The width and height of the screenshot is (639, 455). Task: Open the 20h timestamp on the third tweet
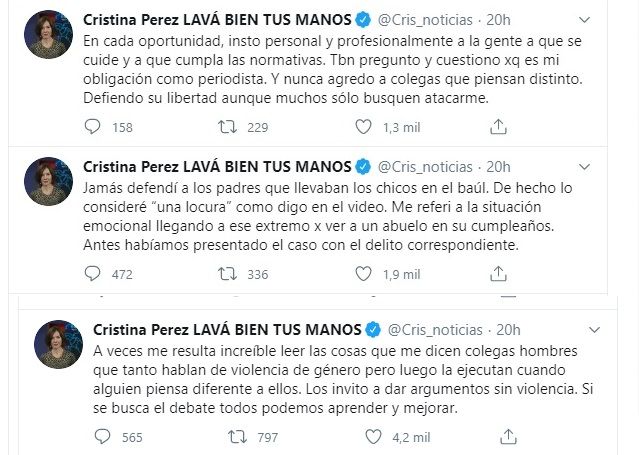coord(508,329)
